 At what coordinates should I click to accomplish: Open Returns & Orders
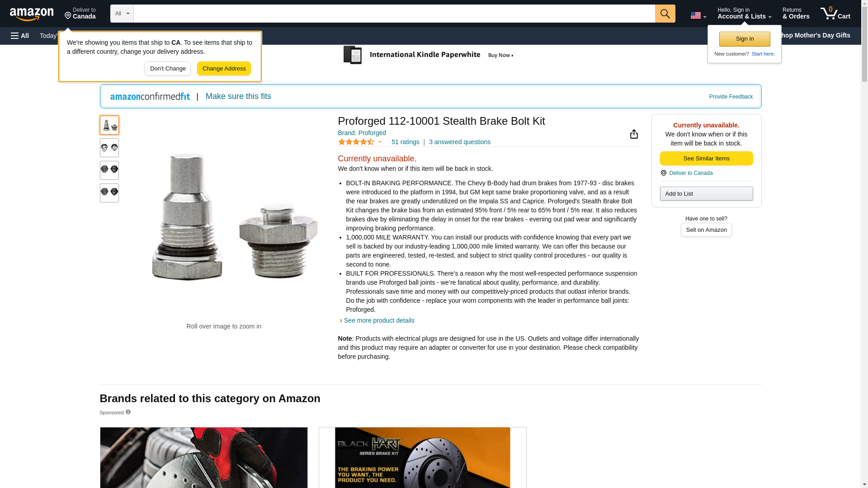796,14
